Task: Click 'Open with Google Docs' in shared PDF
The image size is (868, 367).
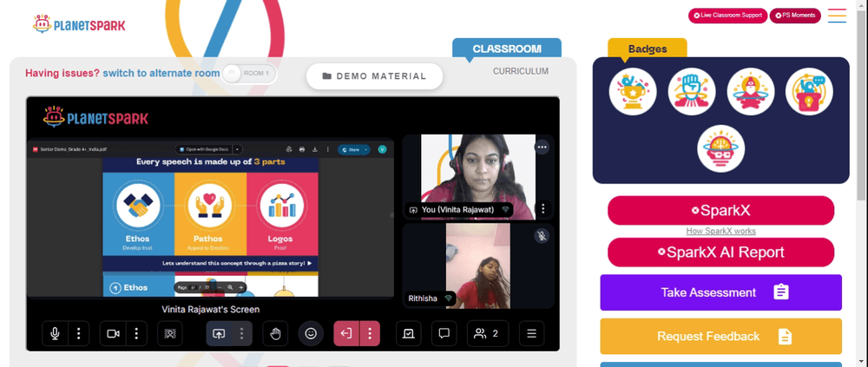Action: pos(203,149)
